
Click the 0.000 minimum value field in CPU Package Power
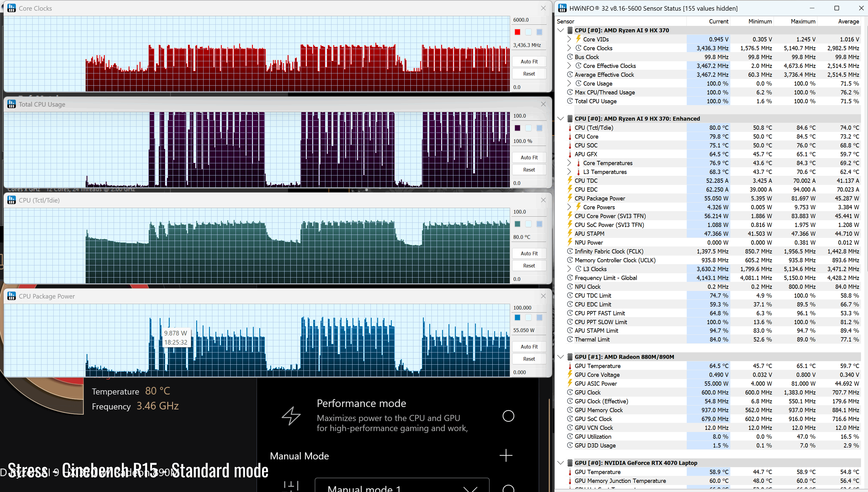(529, 372)
